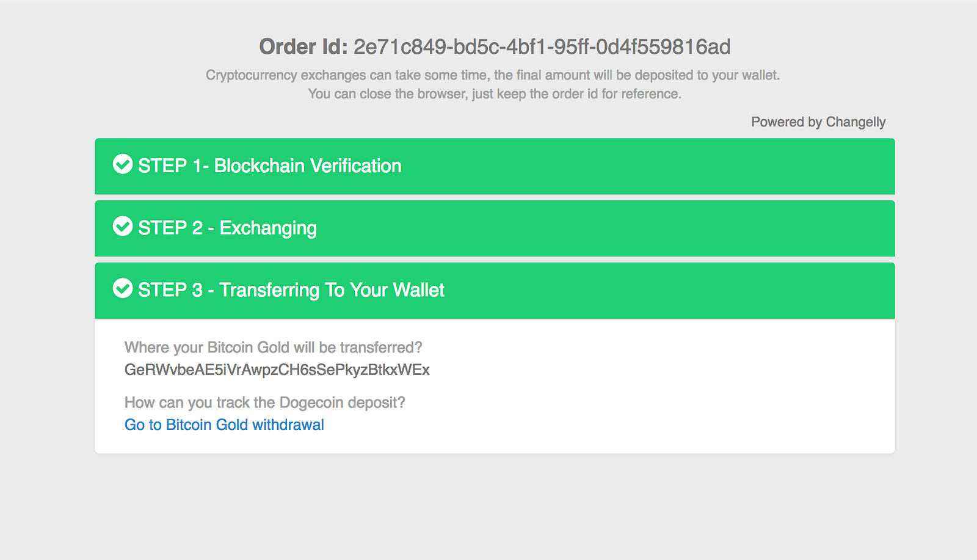Click the "Where your Bitcoin Gold will be transferred?" question
This screenshot has width=977, height=560.
point(273,347)
